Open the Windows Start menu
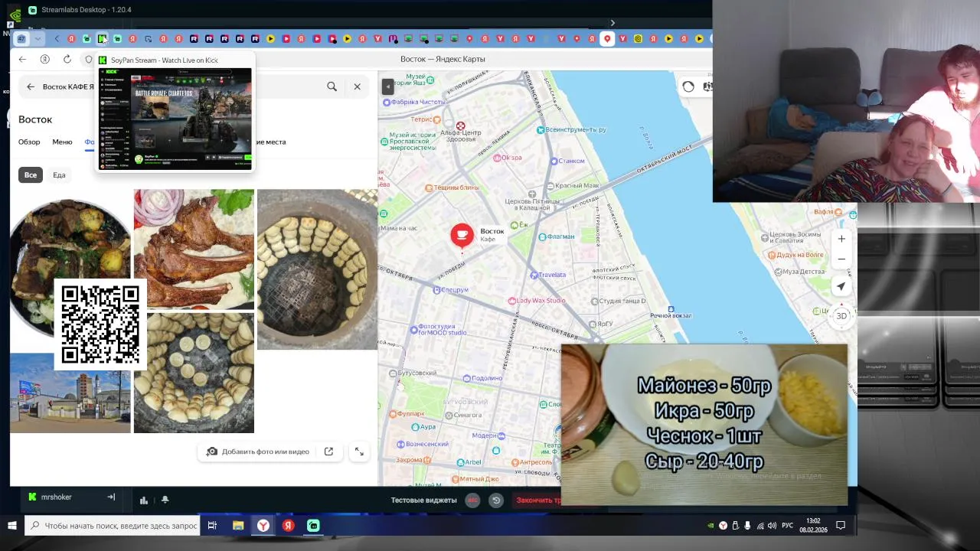980x551 pixels. coord(12,526)
